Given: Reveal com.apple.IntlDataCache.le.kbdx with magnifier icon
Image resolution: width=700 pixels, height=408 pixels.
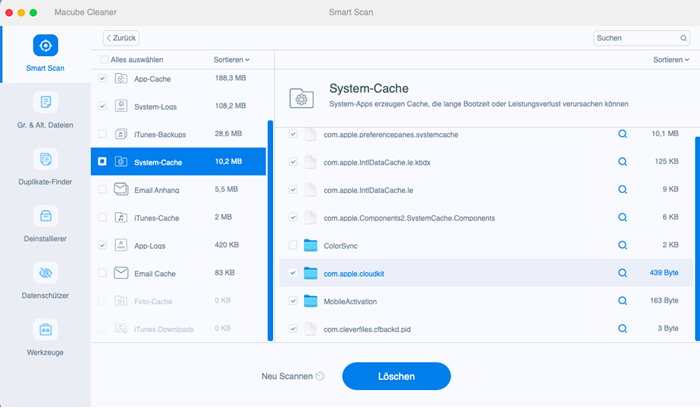Looking at the screenshot, I should click(x=622, y=162).
